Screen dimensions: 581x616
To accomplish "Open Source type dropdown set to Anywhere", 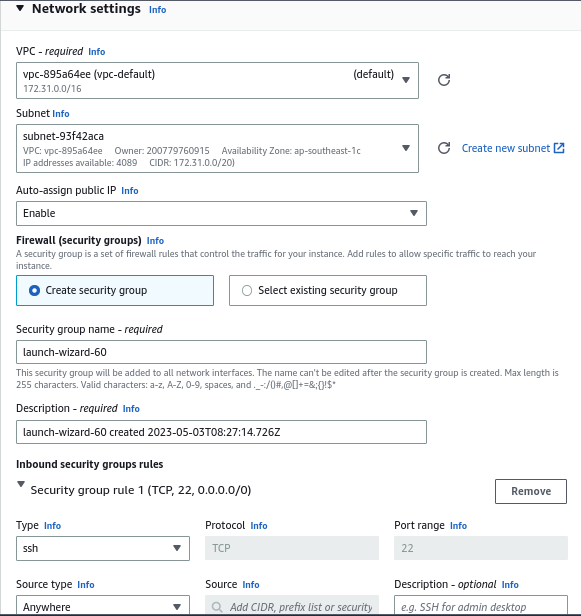I will point(103,606).
